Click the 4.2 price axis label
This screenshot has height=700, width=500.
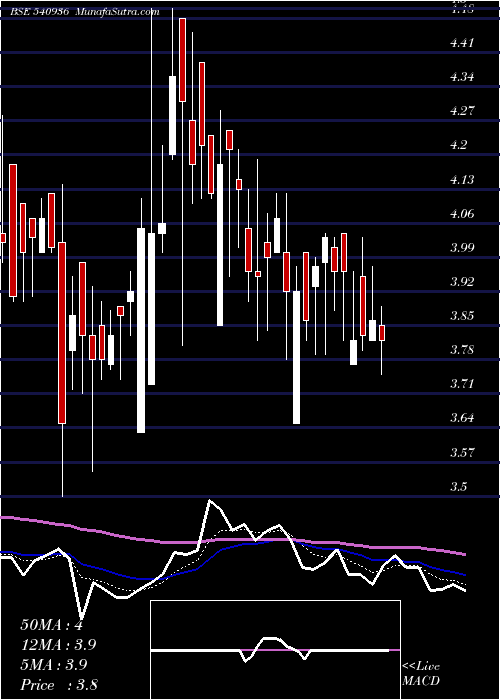click(459, 145)
